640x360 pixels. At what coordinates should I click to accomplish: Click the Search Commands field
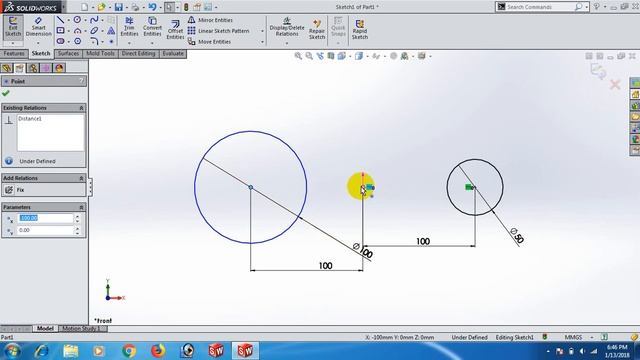click(539, 7)
